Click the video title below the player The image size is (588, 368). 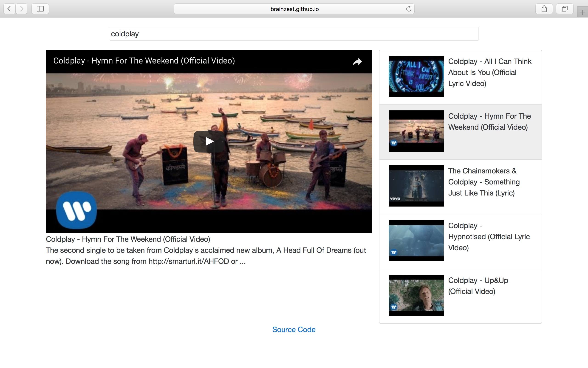pos(128,239)
